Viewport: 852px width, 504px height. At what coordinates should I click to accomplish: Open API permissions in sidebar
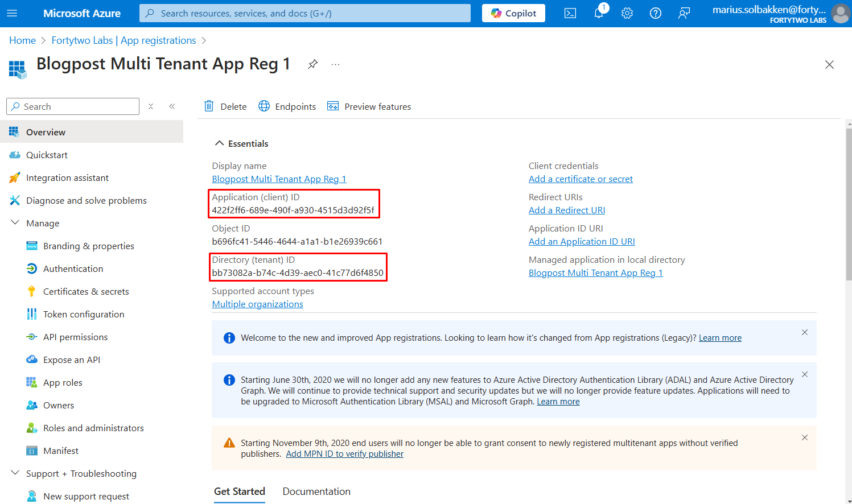(x=75, y=337)
